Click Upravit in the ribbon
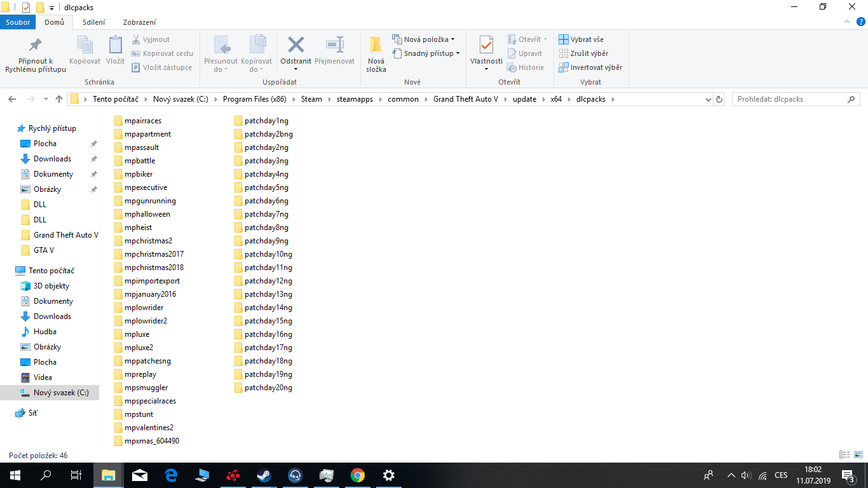The height and width of the screenshot is (488, 868). coord(525,53)
